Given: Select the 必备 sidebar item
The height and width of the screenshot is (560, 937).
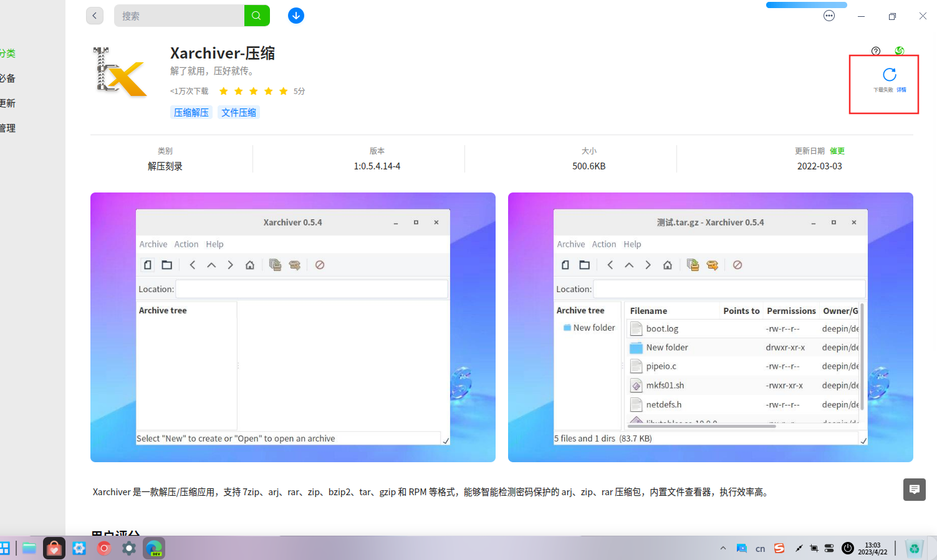Looking at the screenshot, I should [7, 78].
